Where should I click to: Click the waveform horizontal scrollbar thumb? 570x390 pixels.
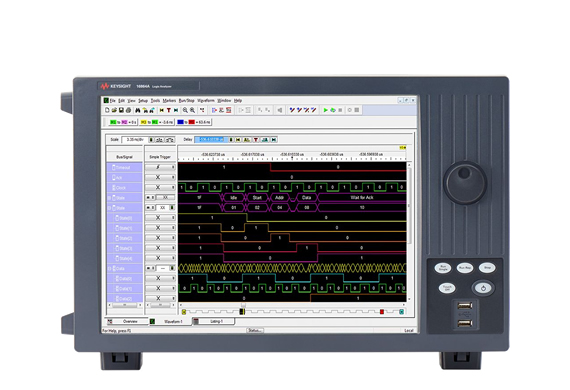(243, 305)
